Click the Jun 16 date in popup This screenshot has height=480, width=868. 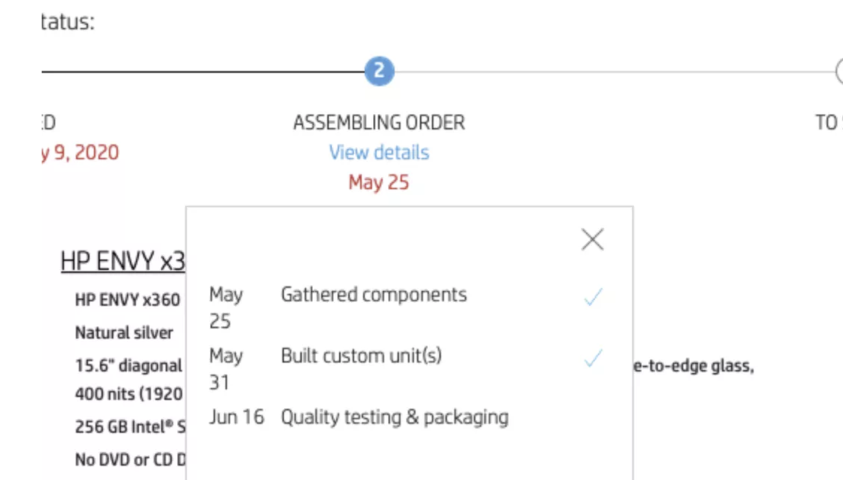point(236,417)
